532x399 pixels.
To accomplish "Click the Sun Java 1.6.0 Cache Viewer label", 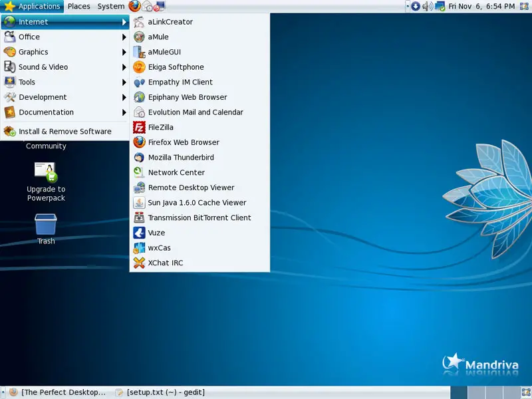I will coord(197,203).
